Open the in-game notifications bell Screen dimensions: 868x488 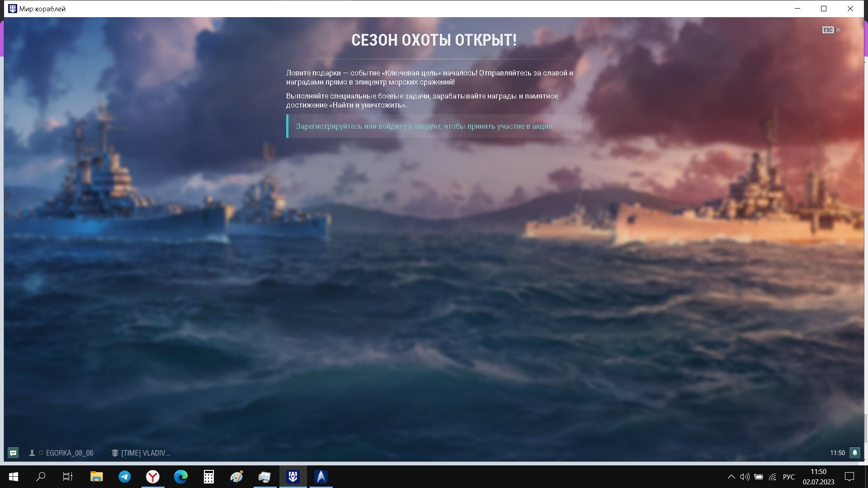[854, 453]
